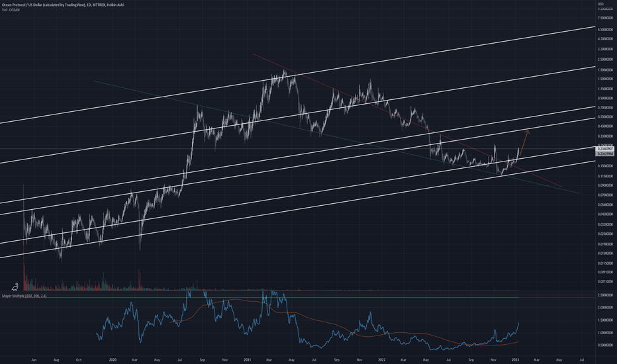
Task: Select the Vol · OCEAN indicator label
Action: pos(11,10)
